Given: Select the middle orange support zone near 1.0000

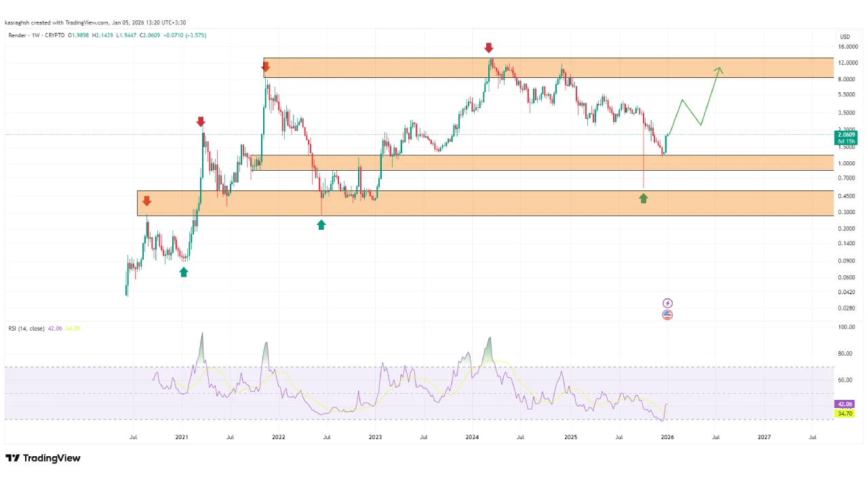Looking at the screenshot, I should pyautogui.click(x=542, y=162).
